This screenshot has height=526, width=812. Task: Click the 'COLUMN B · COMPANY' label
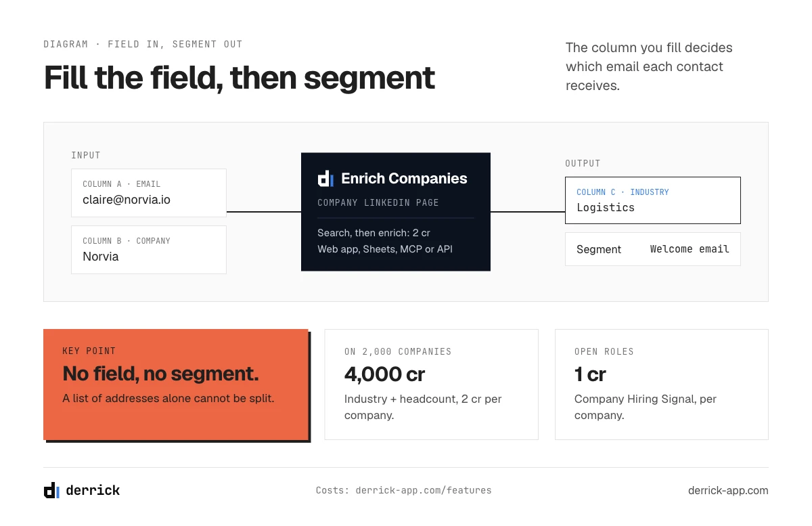coord(127,241)
